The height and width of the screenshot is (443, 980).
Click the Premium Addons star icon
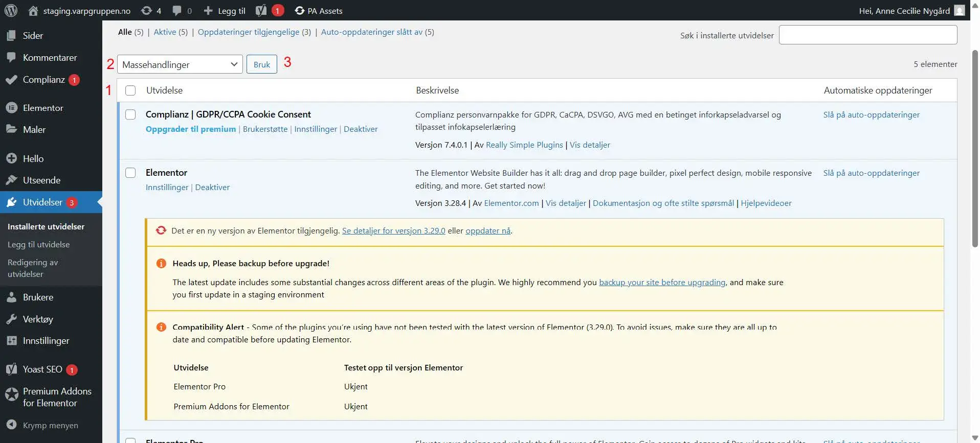tap(11, 394)
